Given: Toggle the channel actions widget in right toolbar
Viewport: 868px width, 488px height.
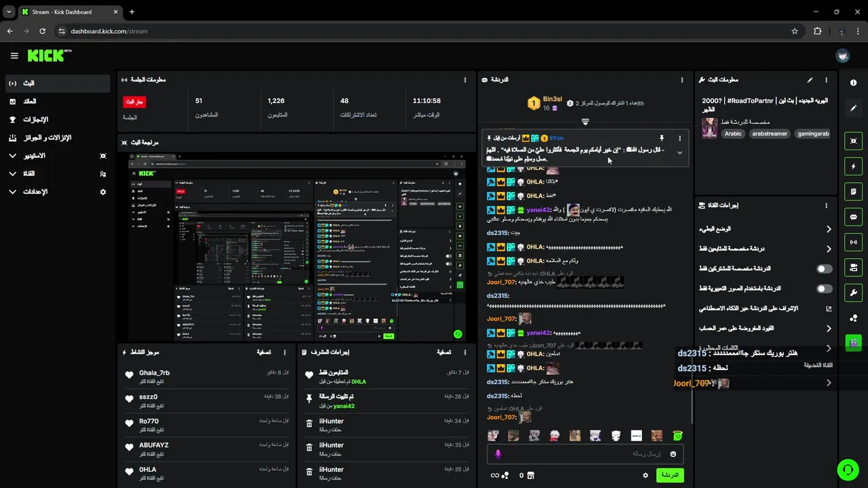Looking at the screenshot, I should coord(853,267).
